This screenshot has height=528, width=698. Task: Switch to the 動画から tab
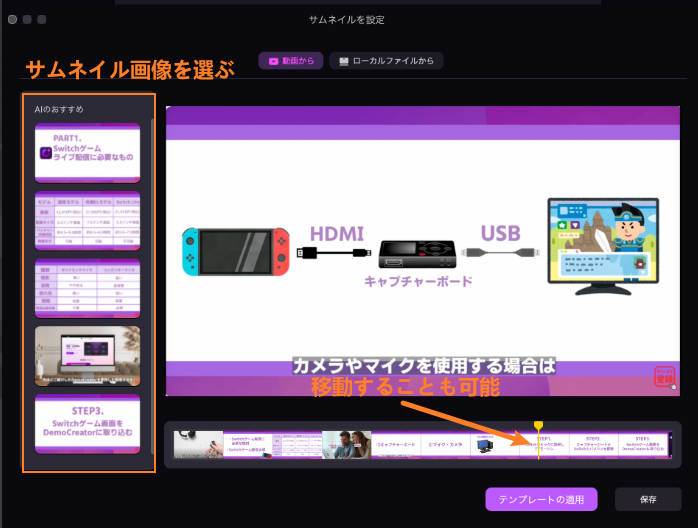coord(292,61)
